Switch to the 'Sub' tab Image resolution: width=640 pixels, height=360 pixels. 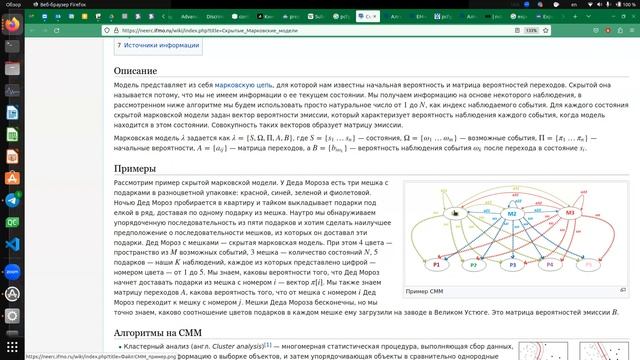tap(316, 16)
